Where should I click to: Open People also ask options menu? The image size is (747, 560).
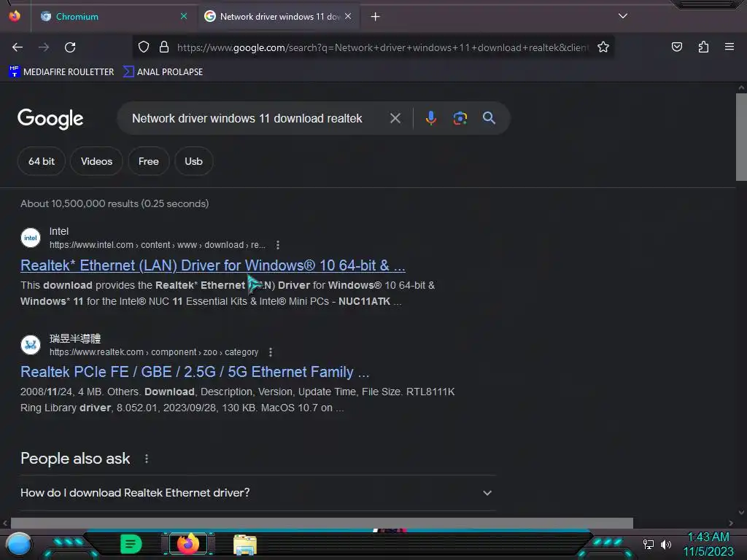tap(147, 459)
